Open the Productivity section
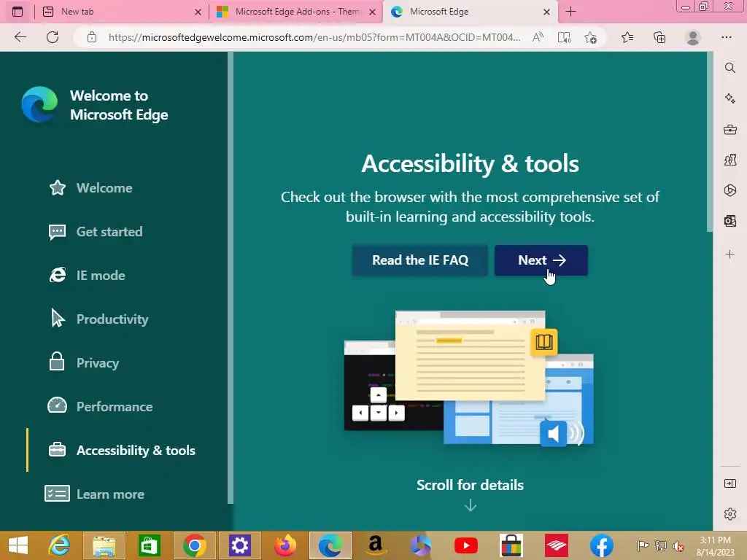 [x=98, y=319]
